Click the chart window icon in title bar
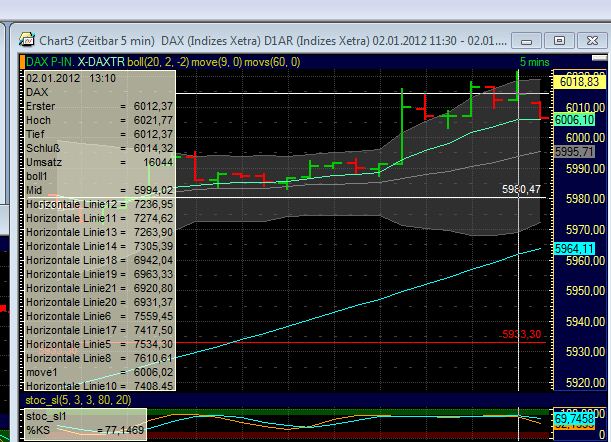The height and width of the screenshot is (442, 611). pyautogui.click(x=24, y=40)
